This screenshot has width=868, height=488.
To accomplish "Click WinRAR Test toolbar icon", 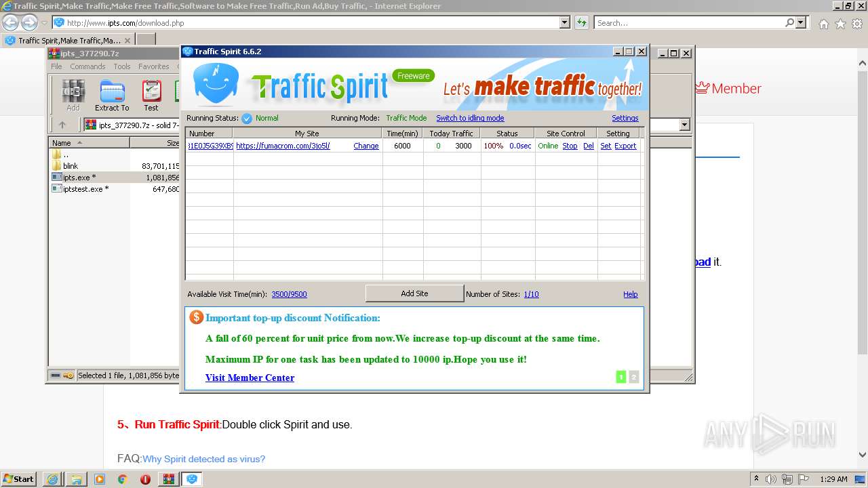I will (x=151, y=96).
